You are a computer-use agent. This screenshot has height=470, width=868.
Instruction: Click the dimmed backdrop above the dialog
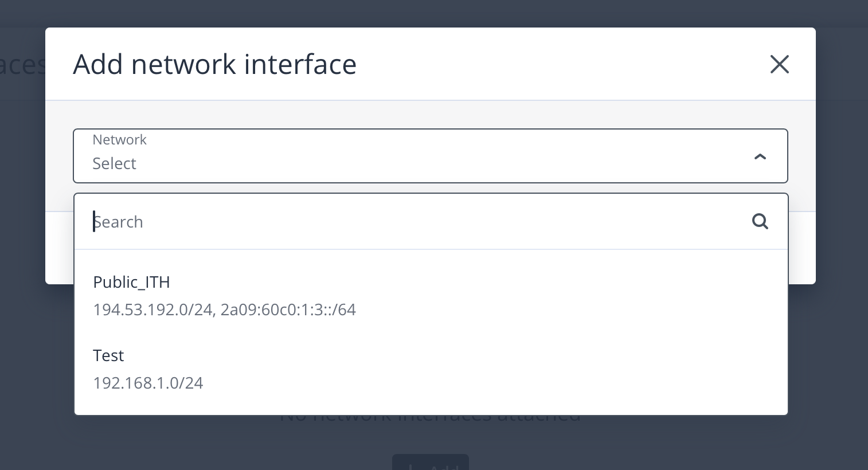click(x=430, y=13)
